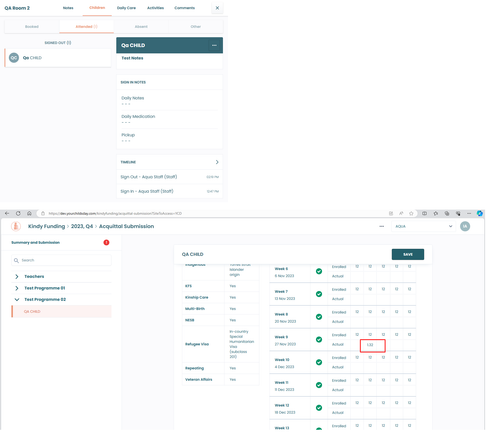This screenshot has width=500, height=444.
Task: Open the Sign In - Aqua Staff timeline entry
Action: pyautogui.click(x=169, y=191)
